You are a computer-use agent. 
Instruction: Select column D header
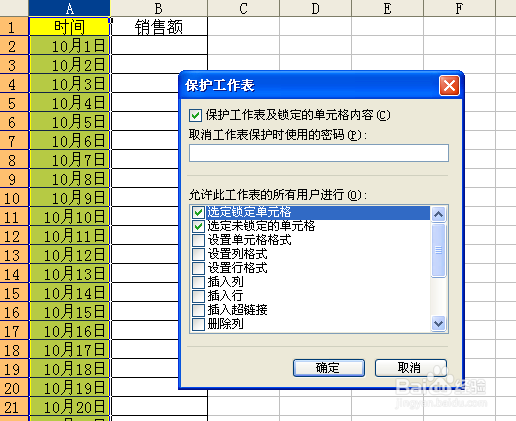coord(315,8)
